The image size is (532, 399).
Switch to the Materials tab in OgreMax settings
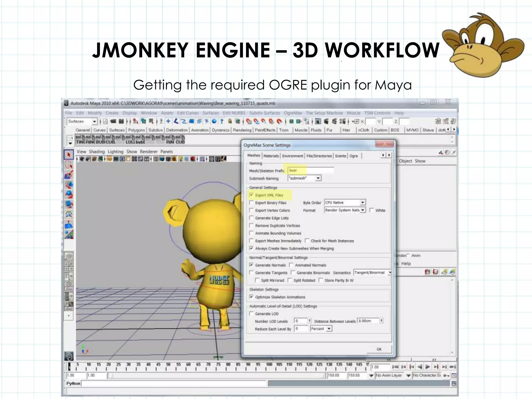click(x=271, y=156)
